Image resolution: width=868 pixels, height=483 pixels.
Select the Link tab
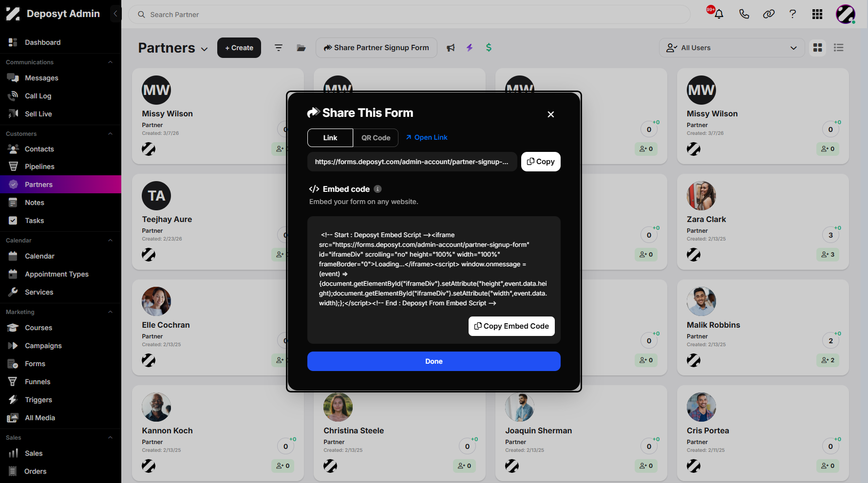tap(330, 138)
